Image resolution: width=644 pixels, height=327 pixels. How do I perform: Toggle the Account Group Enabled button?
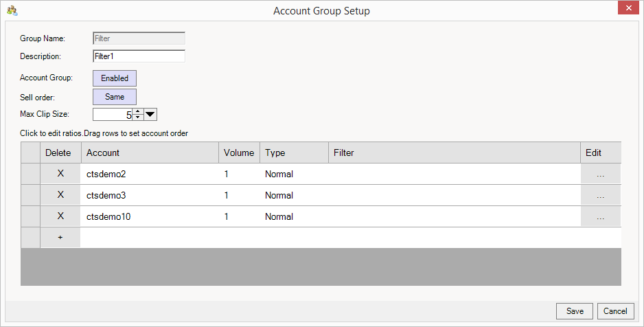tap(115, 78)
